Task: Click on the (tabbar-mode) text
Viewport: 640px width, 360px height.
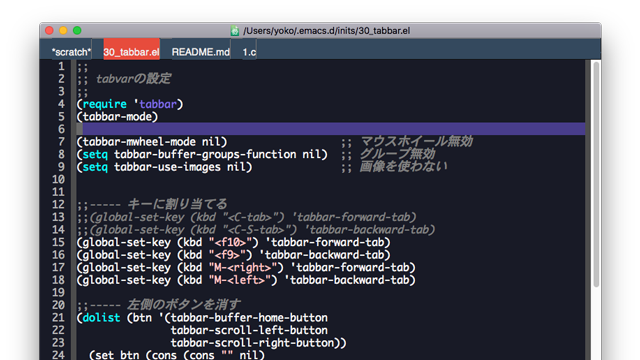Action: [117, 117]
